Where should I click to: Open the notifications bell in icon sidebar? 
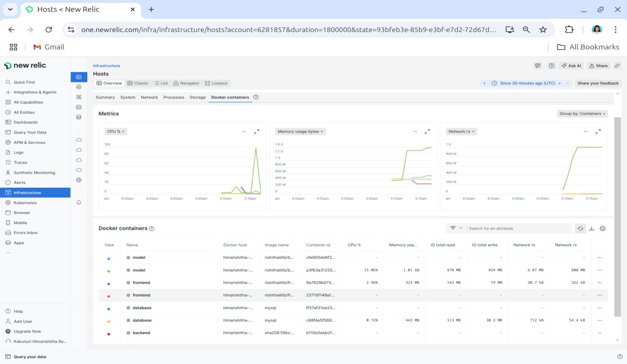point(79,203)
